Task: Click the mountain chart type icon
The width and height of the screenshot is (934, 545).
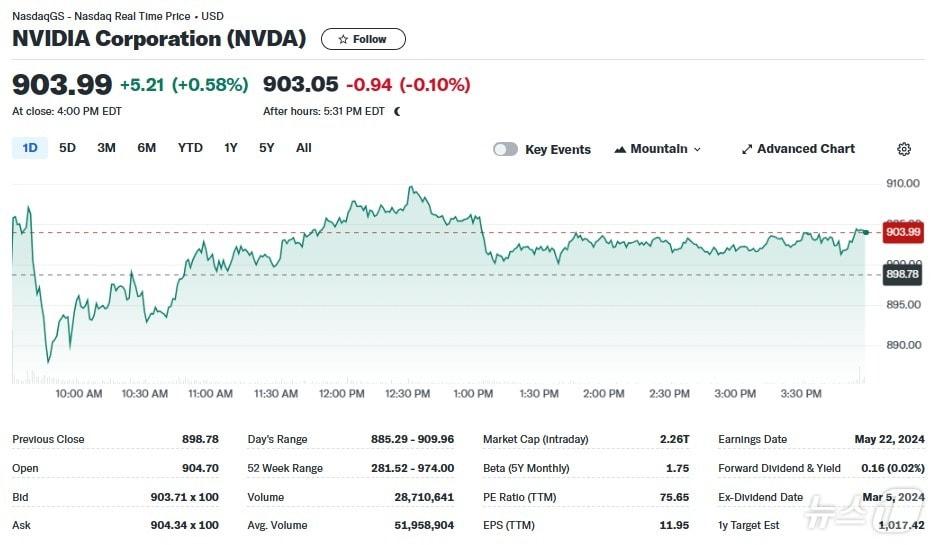Action: pos(620,149)
